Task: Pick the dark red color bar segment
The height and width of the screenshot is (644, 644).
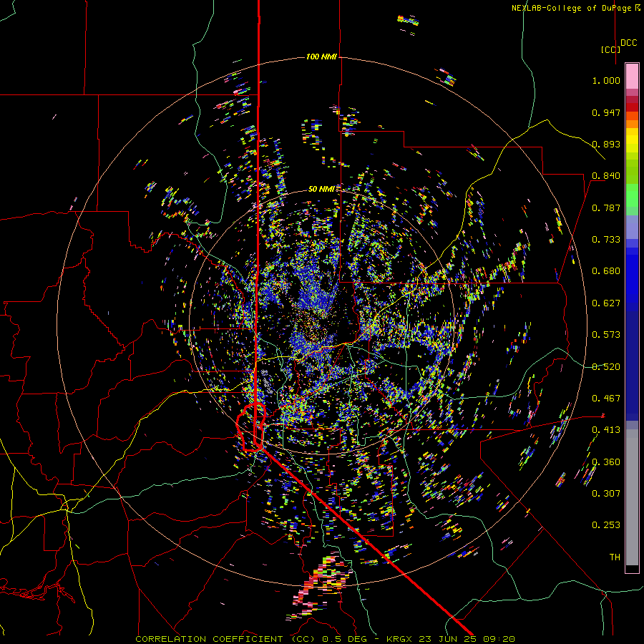Action: [632, 107]
